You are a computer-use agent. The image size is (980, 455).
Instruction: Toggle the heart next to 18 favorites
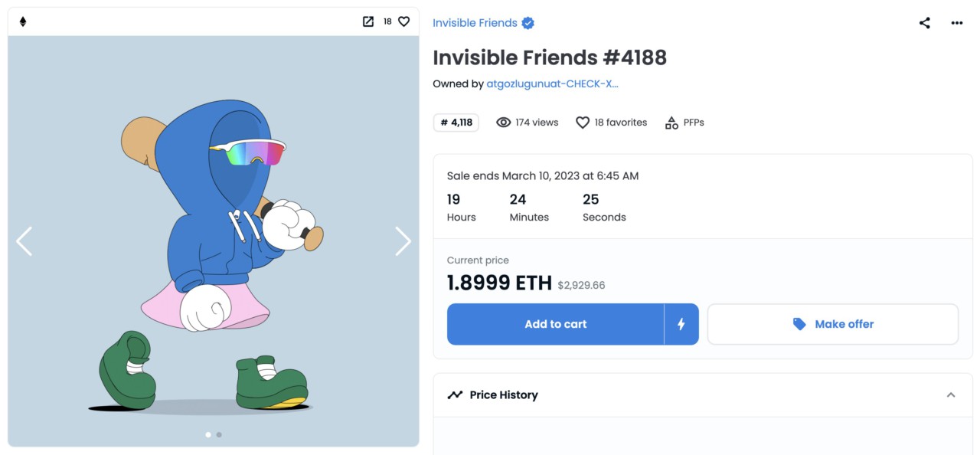tap(582, 122)
